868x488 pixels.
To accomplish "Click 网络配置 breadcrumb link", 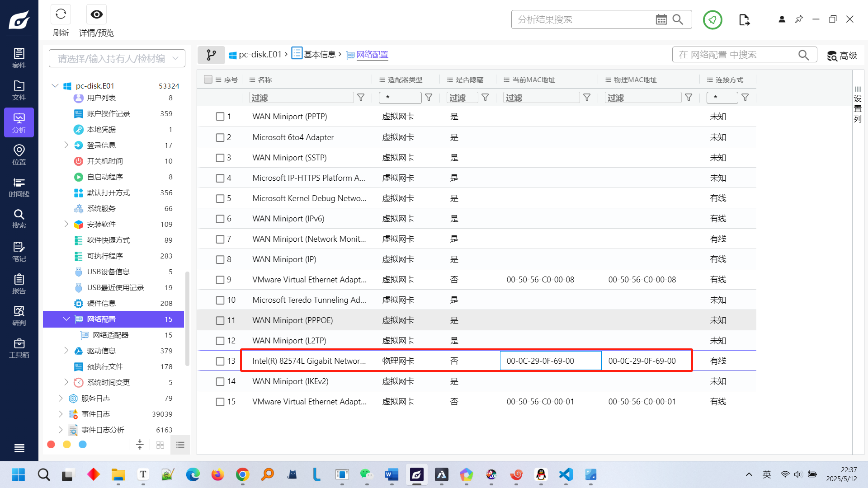I will pos(372,55).
